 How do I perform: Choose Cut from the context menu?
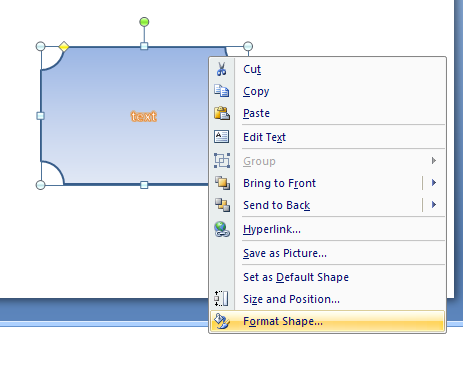tap(327, 69)
